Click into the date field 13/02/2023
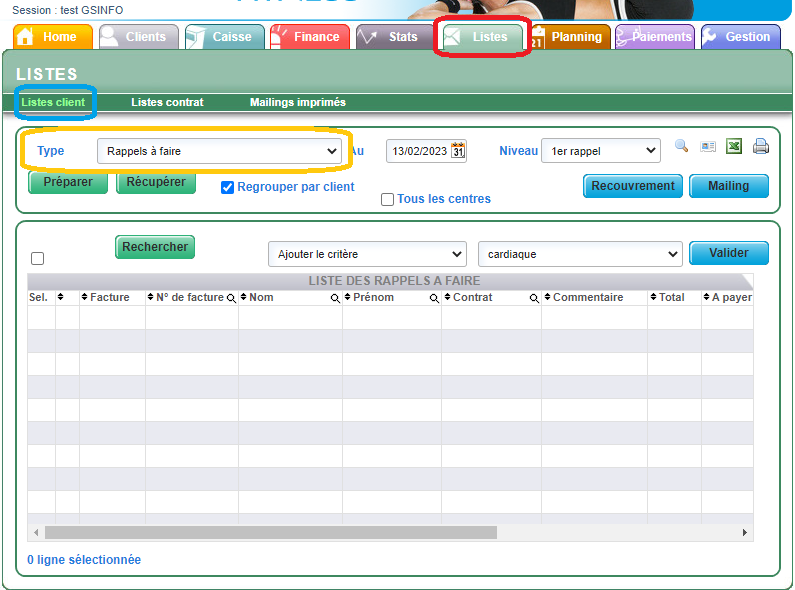Viewport: 795px width, 590px height. click(x=419, y=151)
